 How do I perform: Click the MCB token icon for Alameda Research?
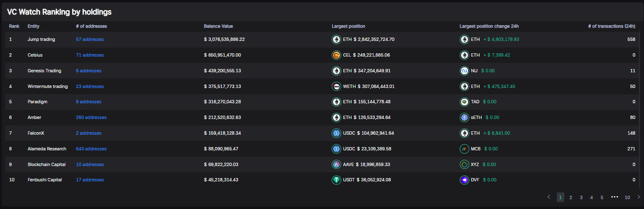tap(464, 149)
